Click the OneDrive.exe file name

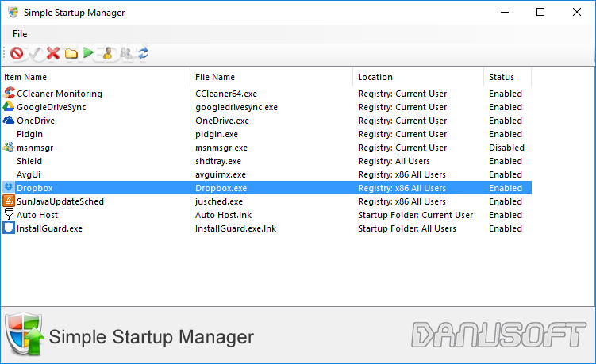pyautogui.click(x=222, y=121)
